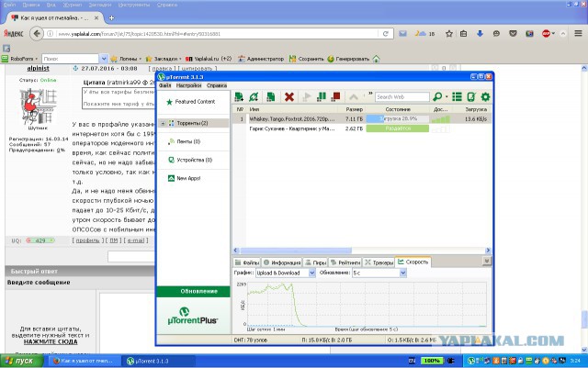Open Firefox hamburger menu
Image resolution: width=588 pixels, height=368 pixels.
point(578,33)
